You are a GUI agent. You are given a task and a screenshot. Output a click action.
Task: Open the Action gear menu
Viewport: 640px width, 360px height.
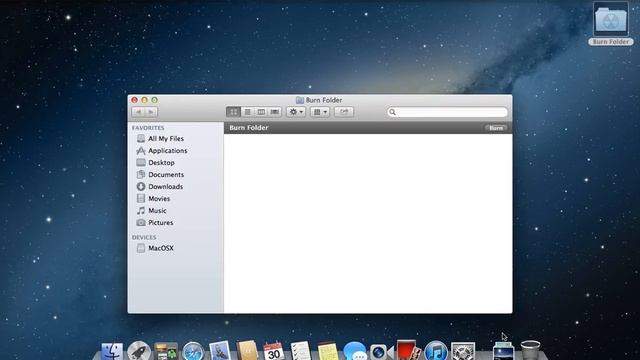click(296, 112)
